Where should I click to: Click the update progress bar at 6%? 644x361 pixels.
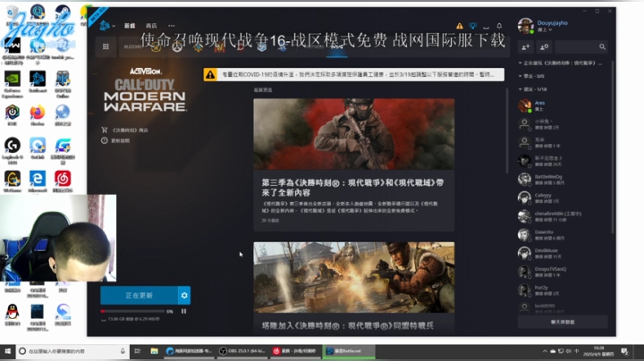tap(132, 311)
